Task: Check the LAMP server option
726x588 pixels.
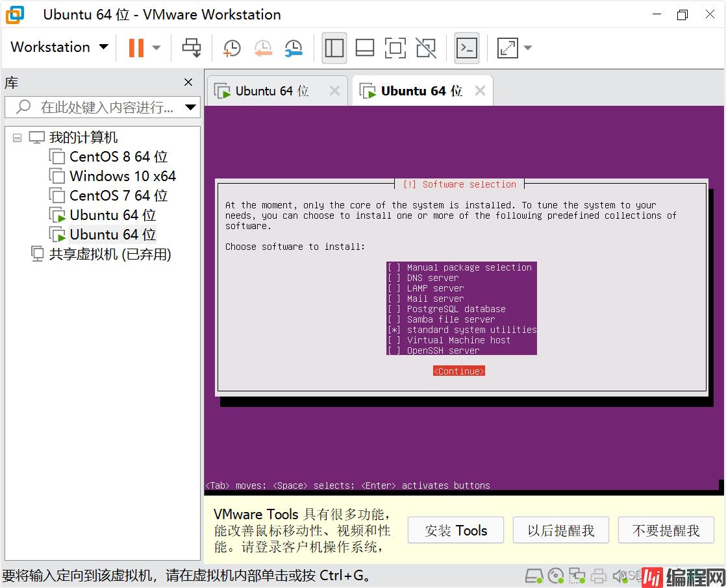Action: [394, 288]
